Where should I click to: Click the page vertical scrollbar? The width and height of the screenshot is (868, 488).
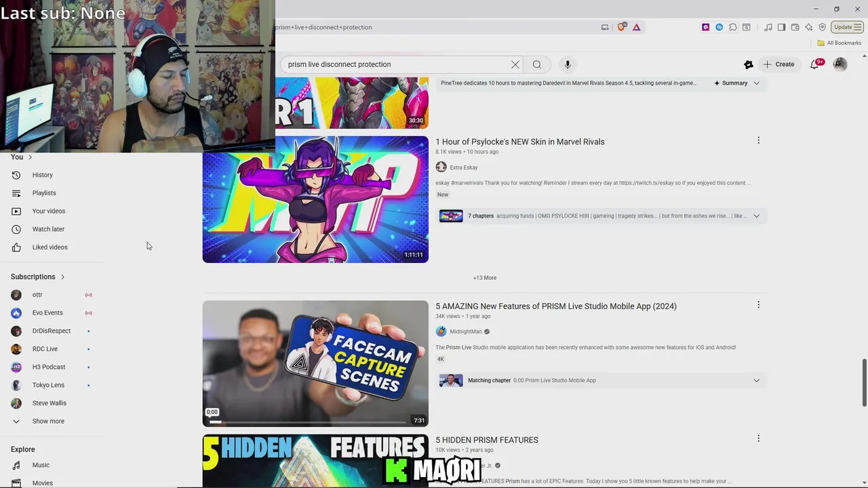click(864, 383)
